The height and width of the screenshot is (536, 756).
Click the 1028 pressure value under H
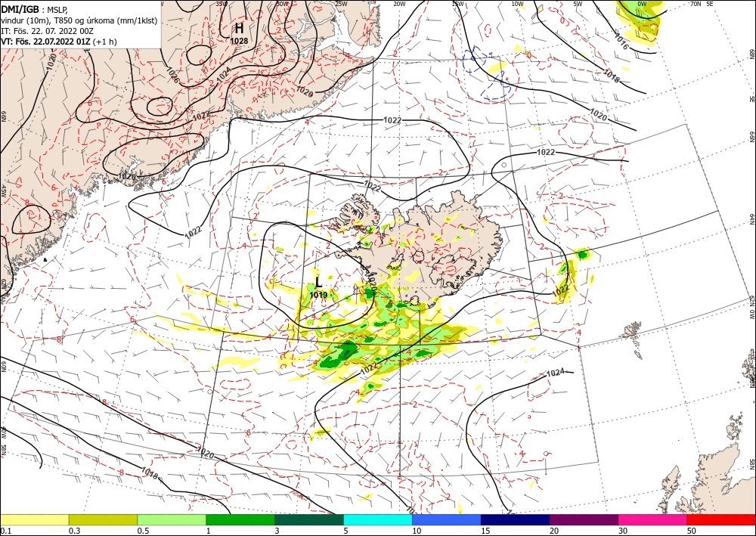pos(239,42)
